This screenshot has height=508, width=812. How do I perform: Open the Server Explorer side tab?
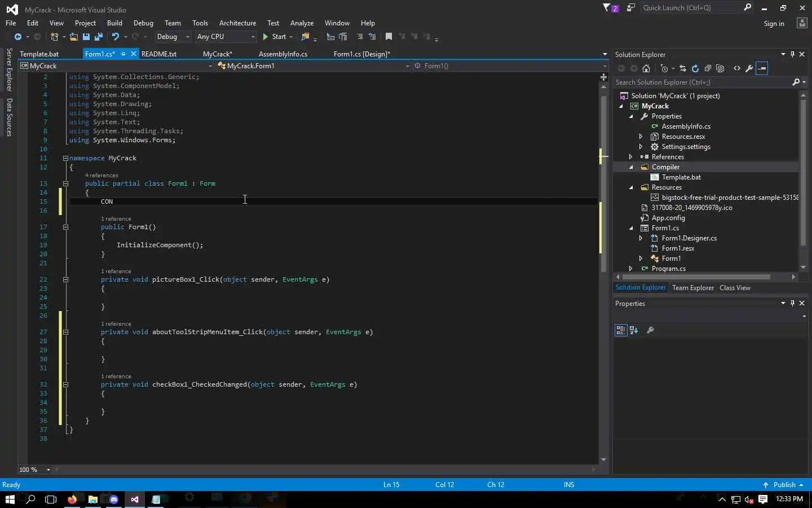tap(9, 70)
